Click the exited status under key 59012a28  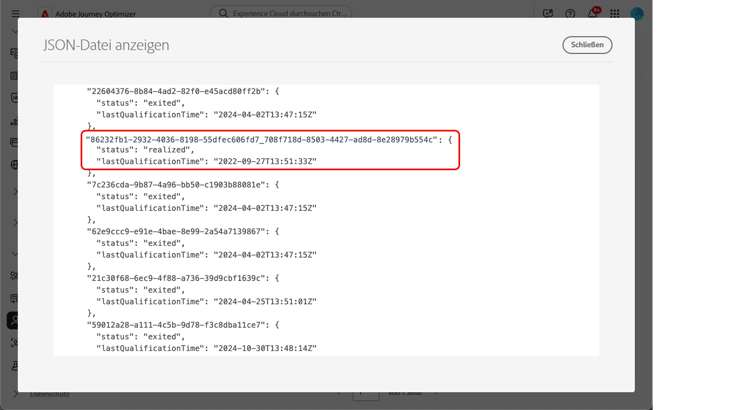(x=140, y=336)
